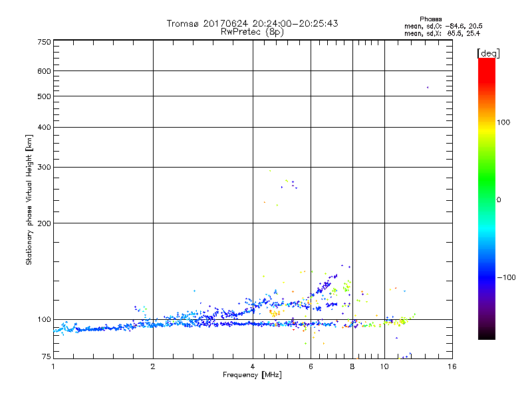Viewport: 532px width, 399px height.
Task: Click the y-axis '75' tick label
Action: pos(47,356)
